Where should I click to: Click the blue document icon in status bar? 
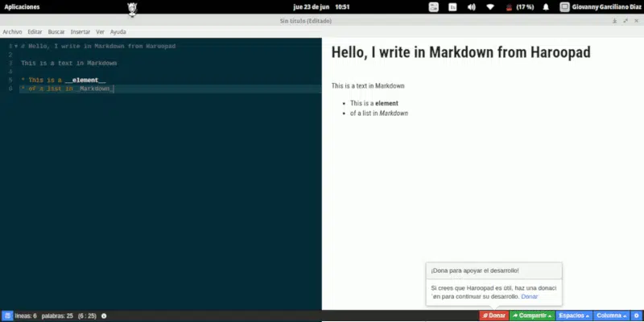click(x=6, y=316)
